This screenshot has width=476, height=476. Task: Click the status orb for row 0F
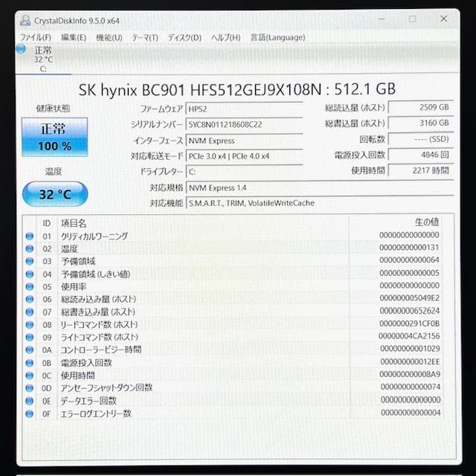[30, 414]
